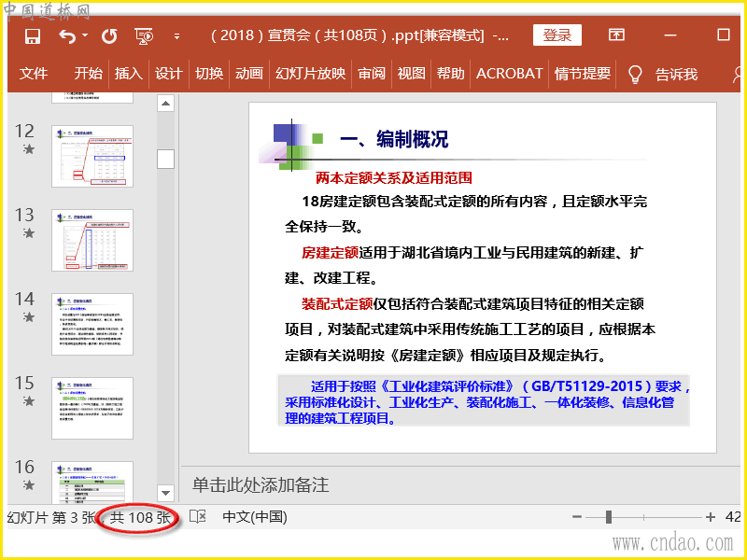Open the 情节提要 tab
The image size is (747, 560).
582,74
